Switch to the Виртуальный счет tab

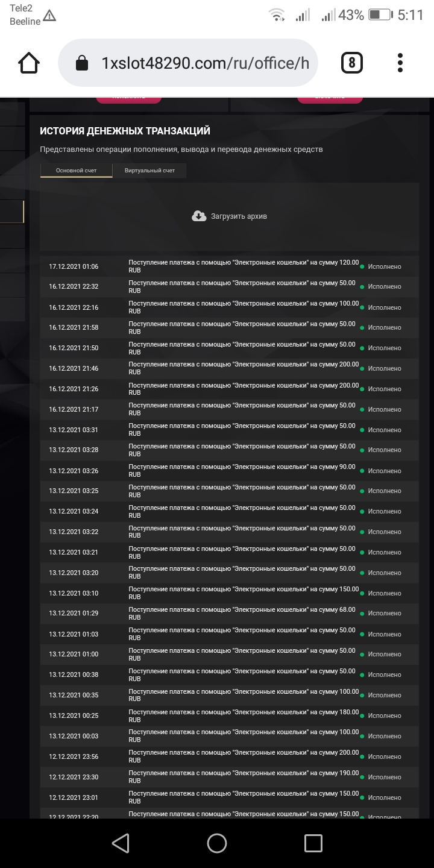149,171
